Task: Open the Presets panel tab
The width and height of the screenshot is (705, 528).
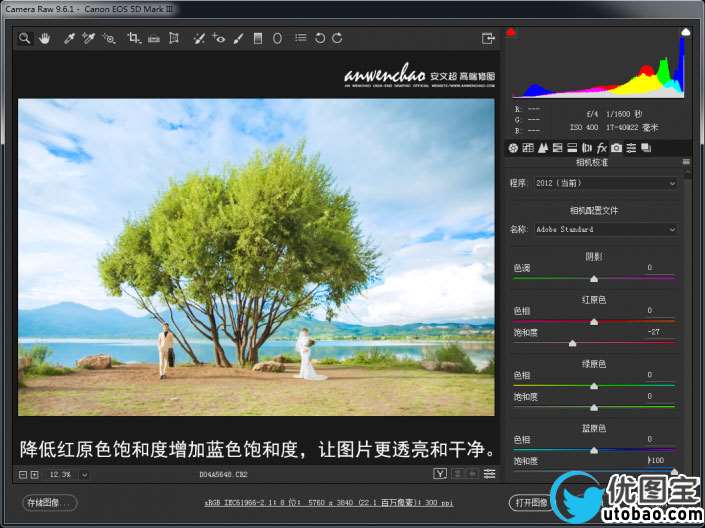Action: click(631, 148)
